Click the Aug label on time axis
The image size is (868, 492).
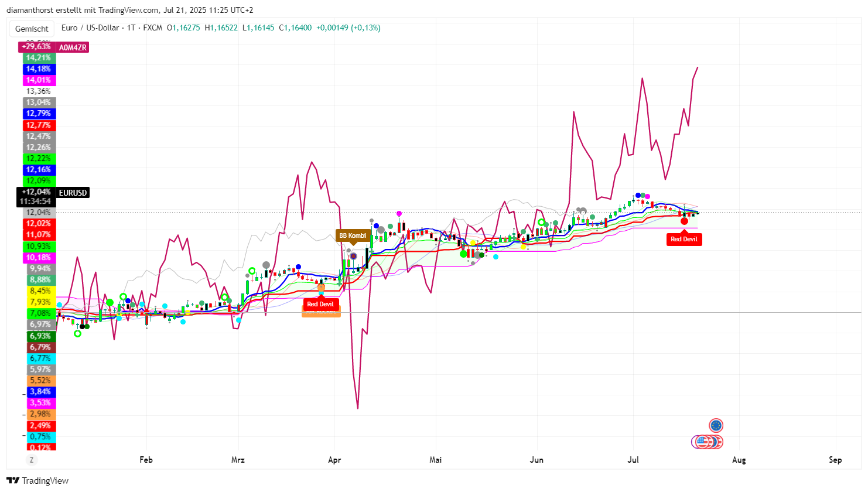(739, 460)
